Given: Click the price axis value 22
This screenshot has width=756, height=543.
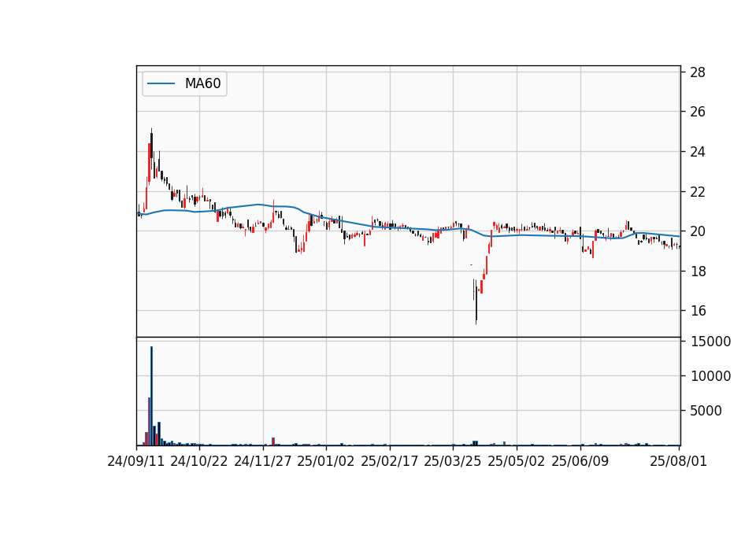Looking at the screenshot, I should click(x=698, y=192).
